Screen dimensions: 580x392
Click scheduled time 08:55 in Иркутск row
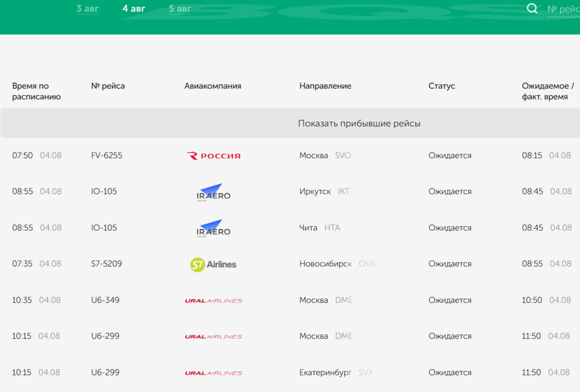tap(23, 191)
